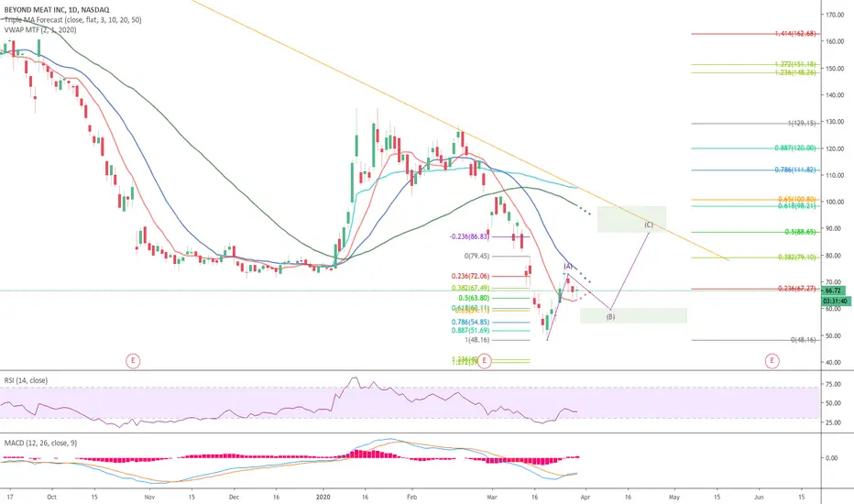Select Fibonacci level 0.382(79.10)
Viewport: 854px width, 504px height.
[797, 257]
